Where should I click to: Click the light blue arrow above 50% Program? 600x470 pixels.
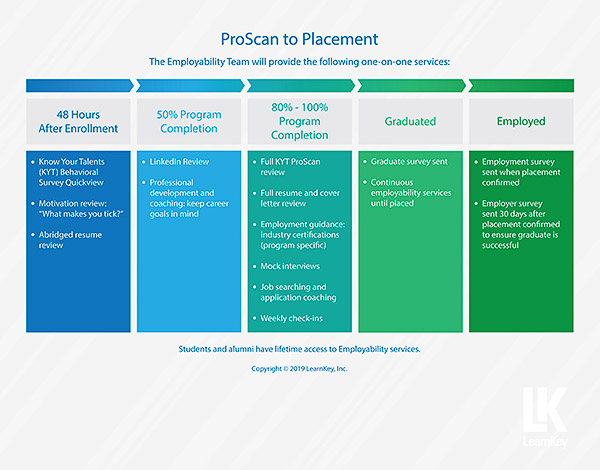tap(190, 86)
